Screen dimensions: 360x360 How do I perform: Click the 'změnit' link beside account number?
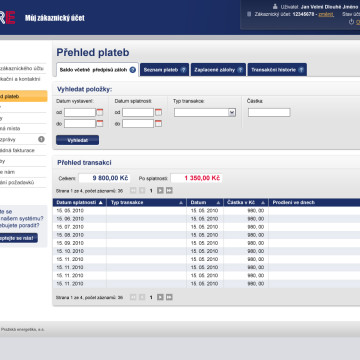coord(326,14)
